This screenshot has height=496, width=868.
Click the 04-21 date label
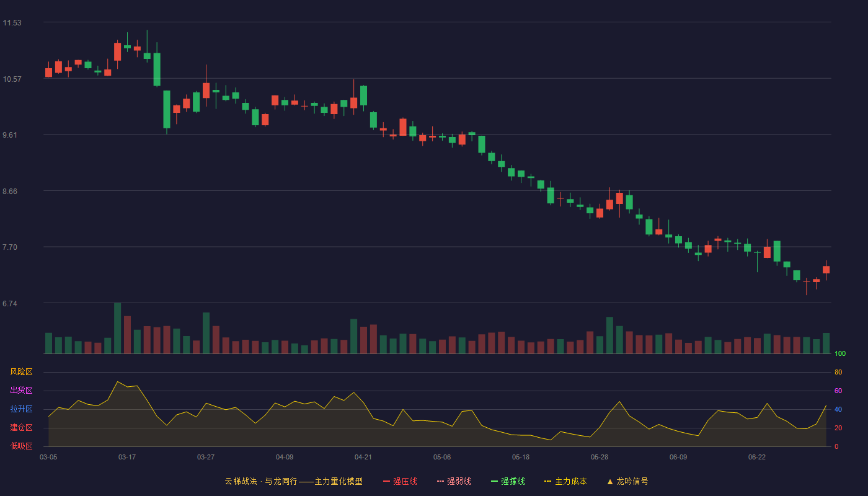[x=363, y=457]
